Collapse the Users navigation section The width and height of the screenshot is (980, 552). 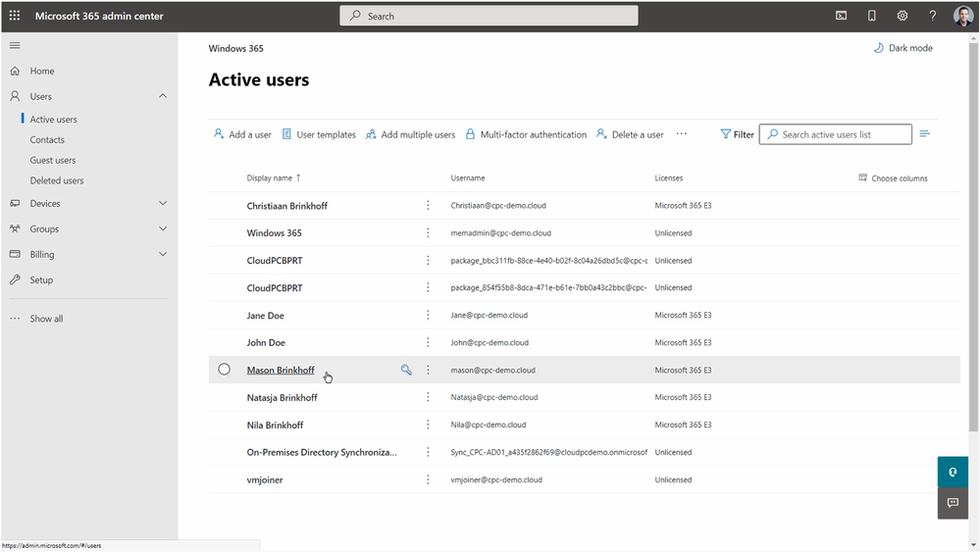pyautogui.click(x=163, y=96)
